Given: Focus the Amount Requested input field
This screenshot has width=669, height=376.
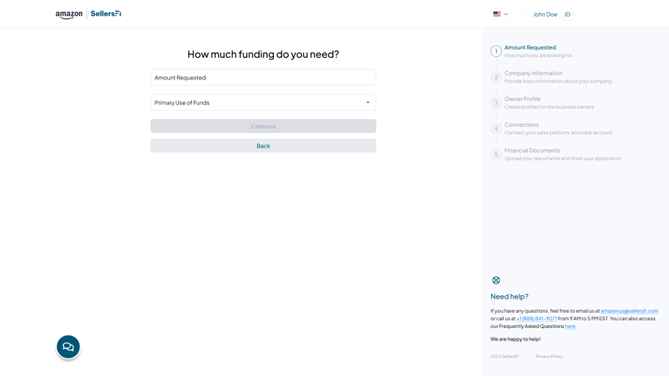Looking at the screenshot, I should click(263, 78).
